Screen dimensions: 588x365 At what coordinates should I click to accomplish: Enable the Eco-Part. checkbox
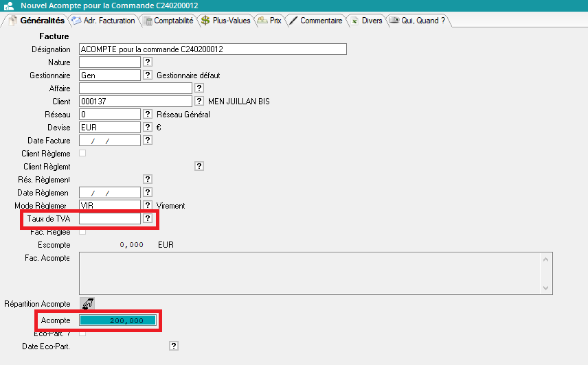[82, 333]
